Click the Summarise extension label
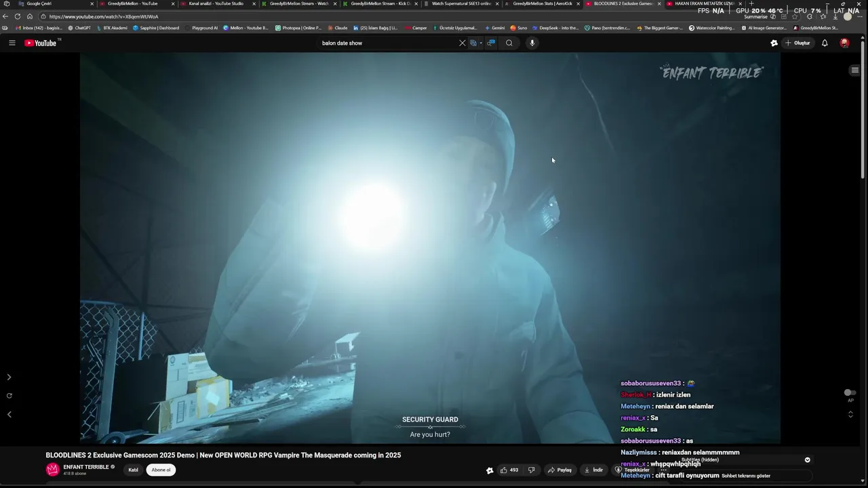The height and width of the screenshot is (488, 868). (755, 17)
